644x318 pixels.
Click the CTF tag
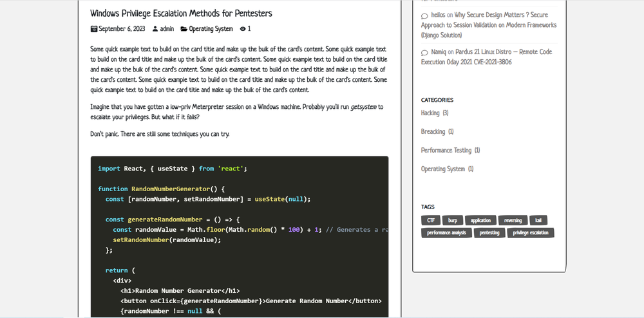tap(431, 220)
